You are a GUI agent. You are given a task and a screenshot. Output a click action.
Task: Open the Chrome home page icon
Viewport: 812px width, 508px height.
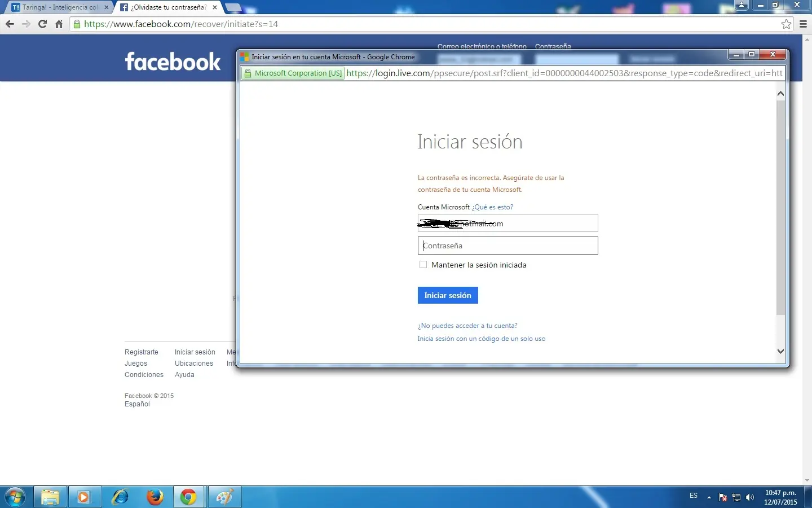59,24
